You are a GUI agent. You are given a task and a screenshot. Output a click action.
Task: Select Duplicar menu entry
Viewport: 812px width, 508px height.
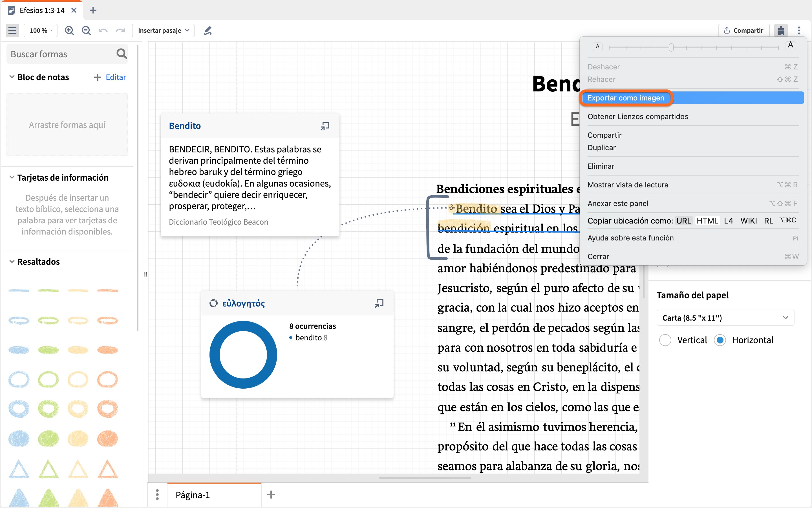click(693, 148)
